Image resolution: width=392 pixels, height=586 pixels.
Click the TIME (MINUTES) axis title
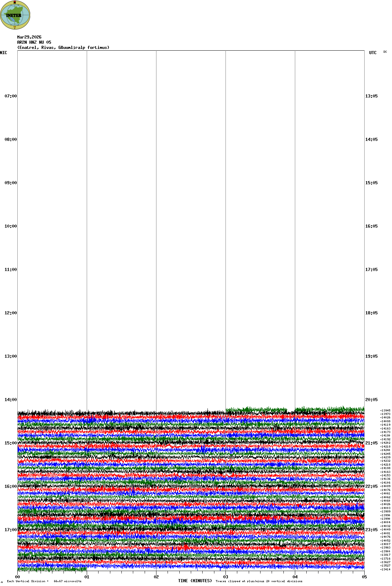pyautogui.click(x=195, y=581)
